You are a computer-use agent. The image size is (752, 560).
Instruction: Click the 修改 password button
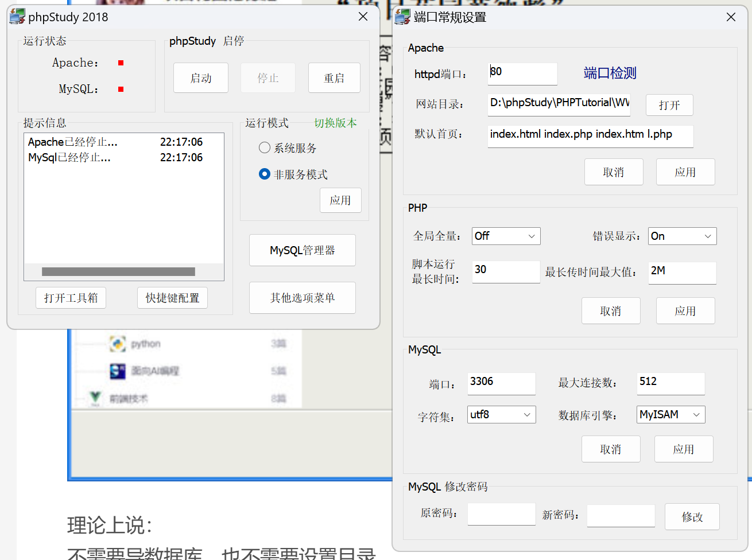point(692,517)
